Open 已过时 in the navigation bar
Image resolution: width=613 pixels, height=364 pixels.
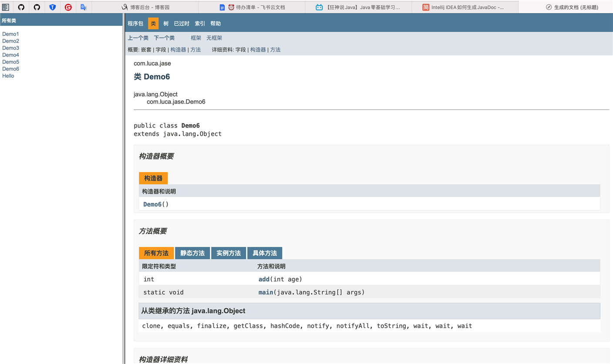(x=182, y=24)
